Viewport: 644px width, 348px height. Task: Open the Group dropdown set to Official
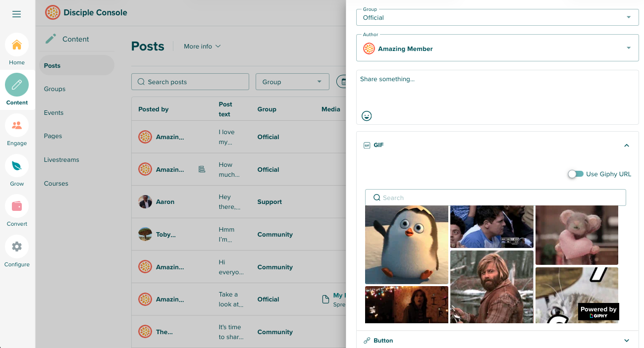(497, 17)
